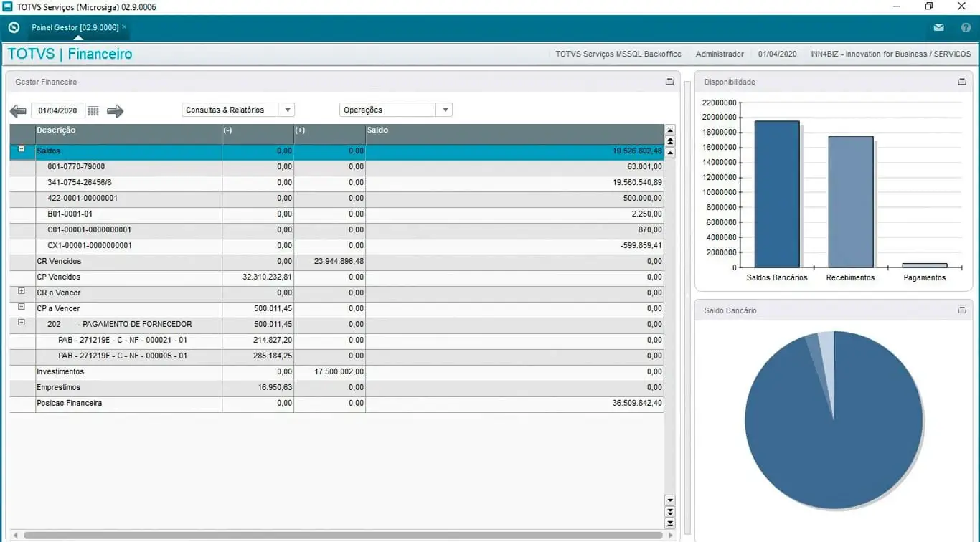Go to previous date with left arrow
980x542 pixels.
(x=18, y=111)
